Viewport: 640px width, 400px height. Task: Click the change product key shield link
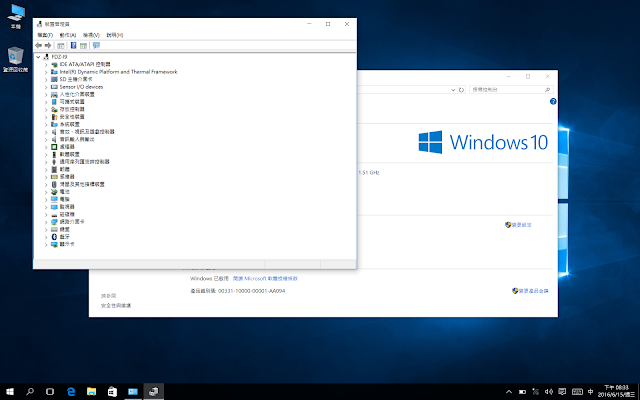[x=530, y=291]
